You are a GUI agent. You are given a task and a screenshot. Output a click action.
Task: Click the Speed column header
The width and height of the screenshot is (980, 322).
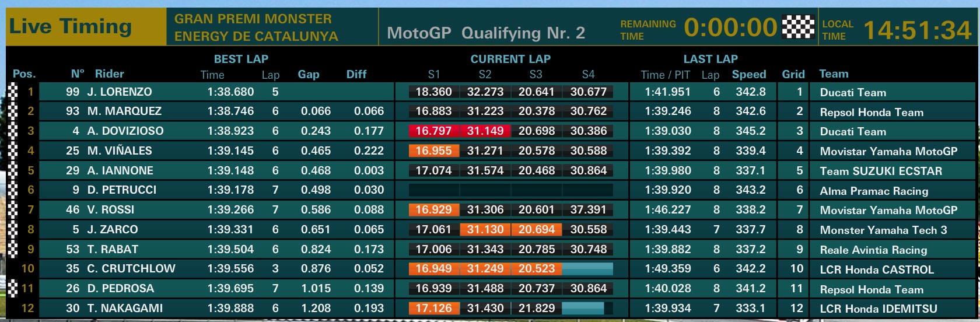tap(749, 74)
